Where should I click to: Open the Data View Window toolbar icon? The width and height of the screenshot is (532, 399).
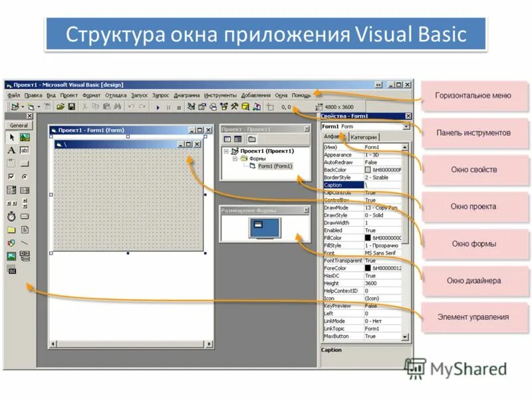(x=245, y=107)
